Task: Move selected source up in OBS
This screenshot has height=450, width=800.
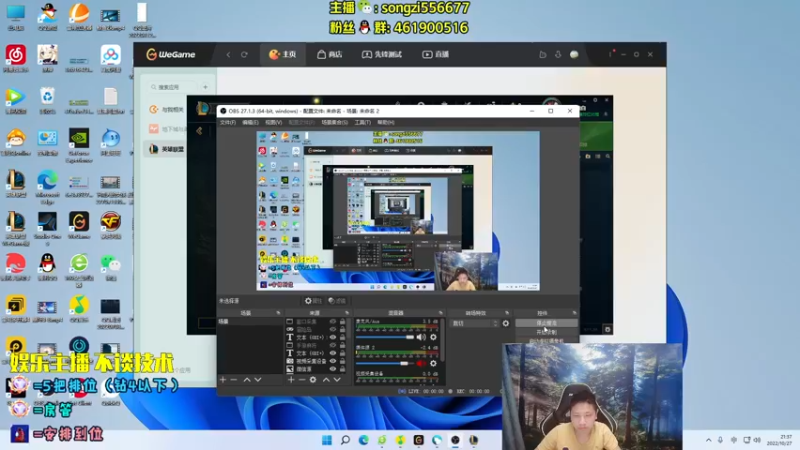Action: [x=326, y=380]
